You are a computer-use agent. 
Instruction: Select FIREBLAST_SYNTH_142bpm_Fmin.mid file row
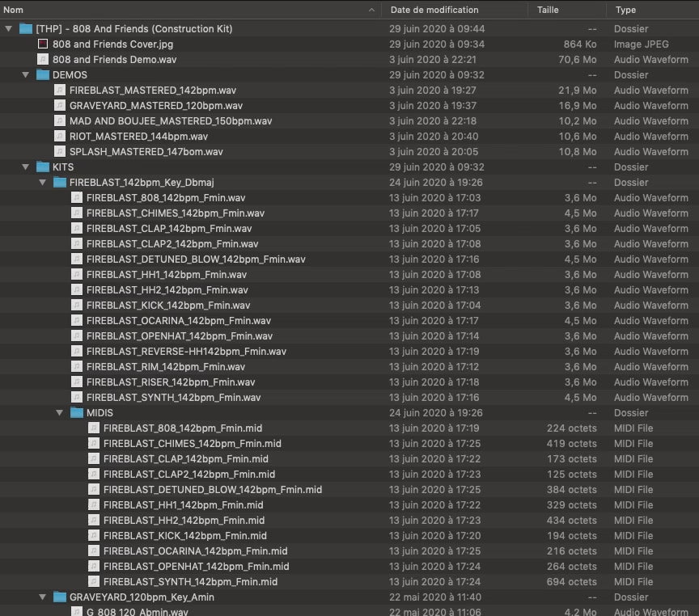(x=190, y=581)
